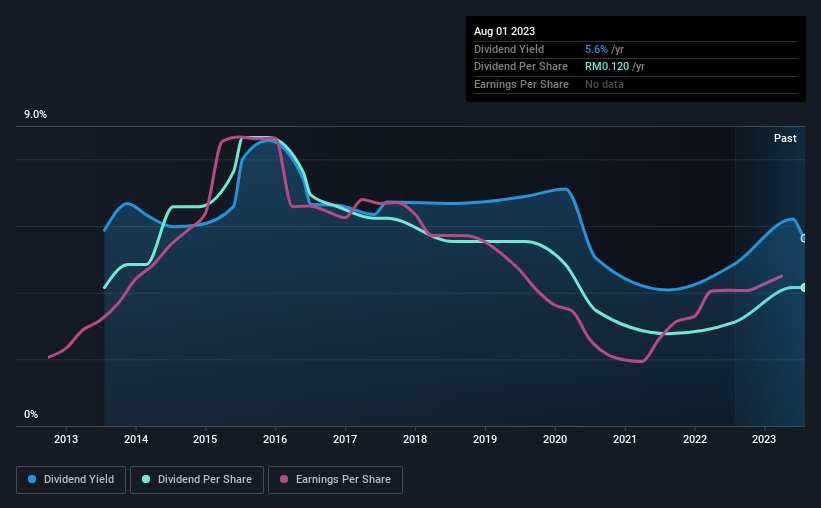Click the Dividend Per Share tooltip row label

[x=520, y=67]
